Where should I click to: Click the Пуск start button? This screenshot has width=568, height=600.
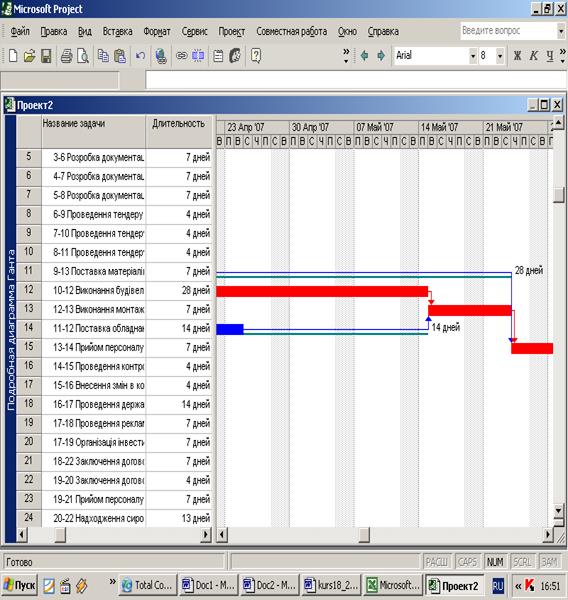point(20,585)
